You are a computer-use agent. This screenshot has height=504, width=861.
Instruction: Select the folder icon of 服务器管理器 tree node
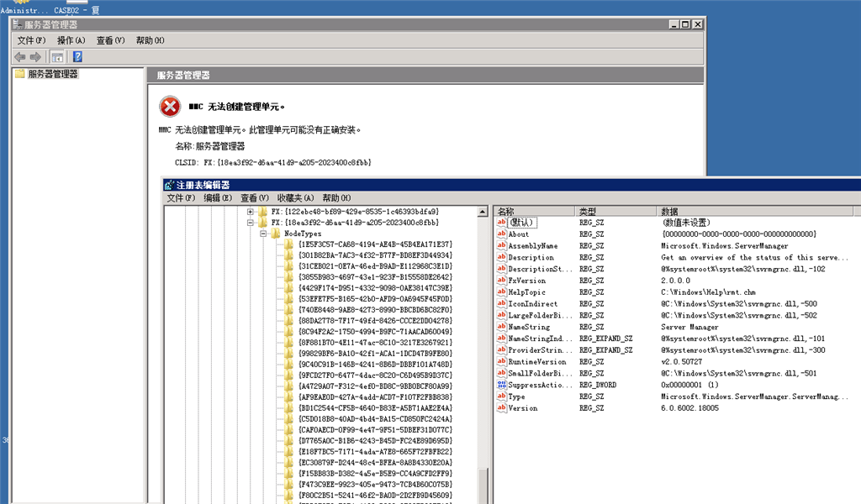pyautogui.click(x=20, y=73)
